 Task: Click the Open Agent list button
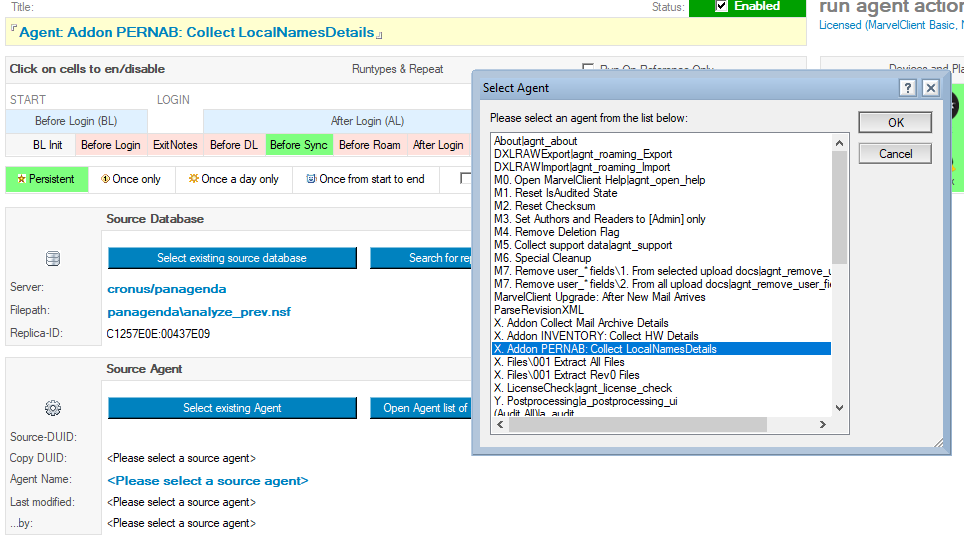[421, 408]
